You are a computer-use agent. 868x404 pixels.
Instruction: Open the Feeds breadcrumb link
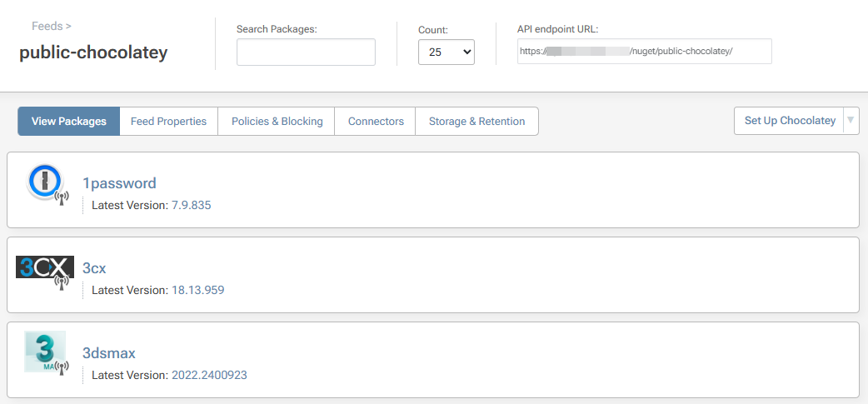pyautogui.click(x=47, y=26)
